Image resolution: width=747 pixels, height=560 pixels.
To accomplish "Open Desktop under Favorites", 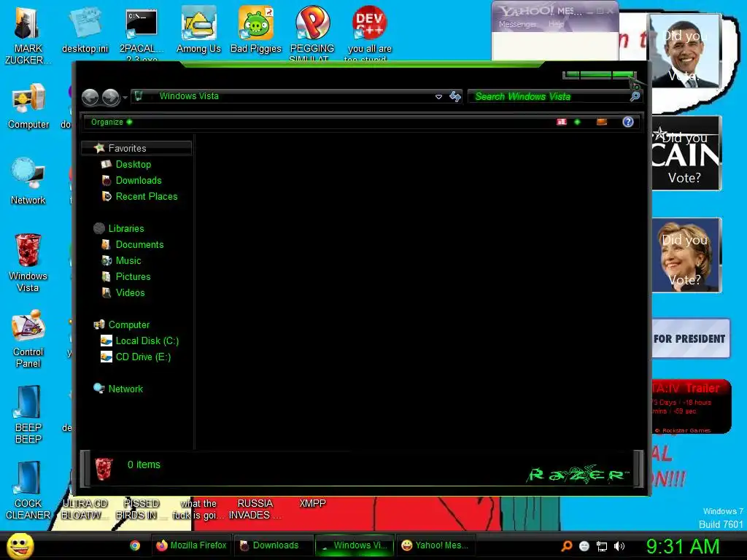I will (133, 164).
